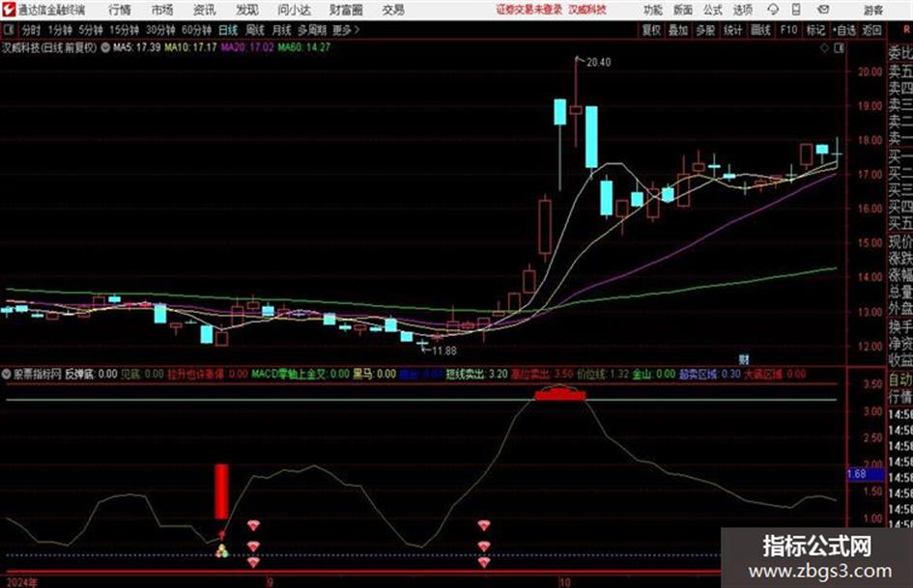Viewport: 913px width, 588px height.
Task: Click the 财 marker on timeline
Action: click(744, 359)
